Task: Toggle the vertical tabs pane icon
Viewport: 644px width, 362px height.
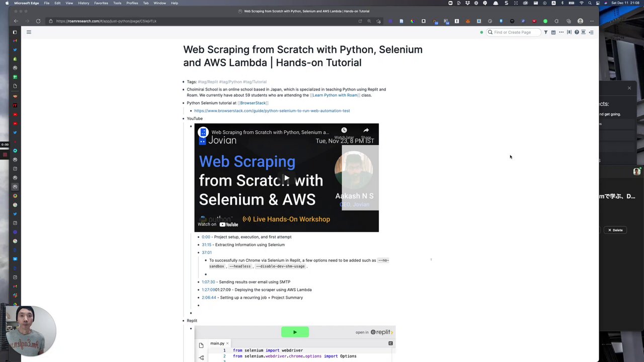Action: click(x=15, y=32)
